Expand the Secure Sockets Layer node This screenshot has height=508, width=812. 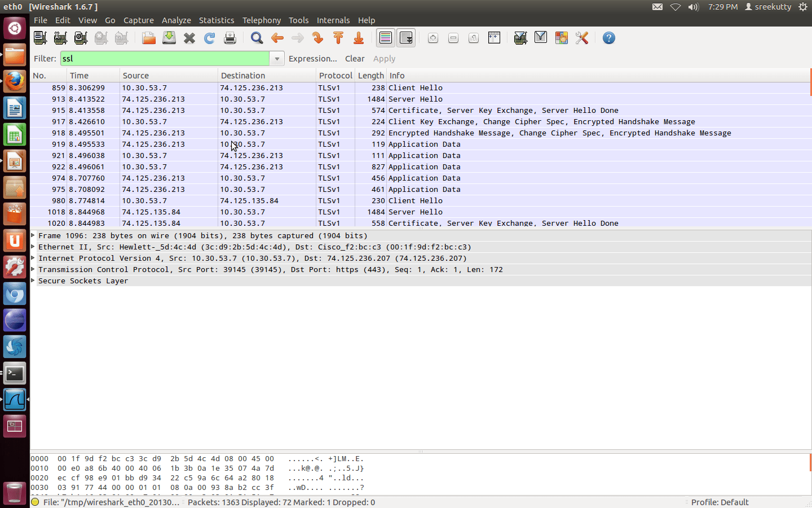(x=33, y=281)
